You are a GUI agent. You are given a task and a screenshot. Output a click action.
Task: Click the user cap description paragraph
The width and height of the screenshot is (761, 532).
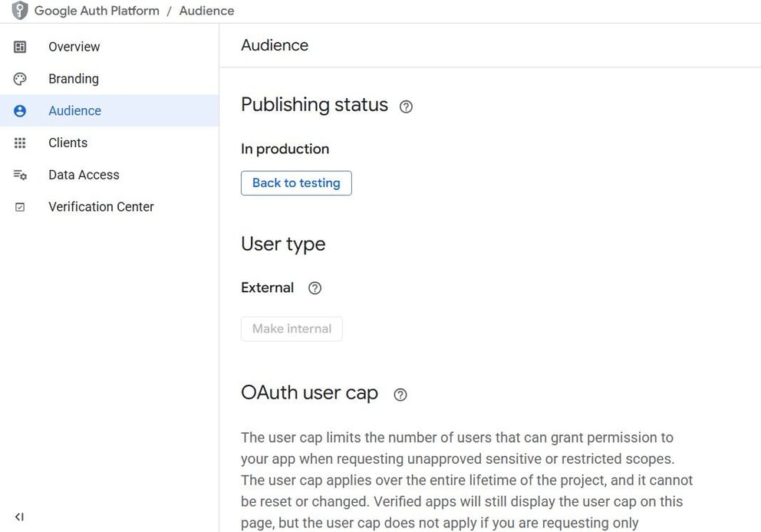[x=467, y=480]
